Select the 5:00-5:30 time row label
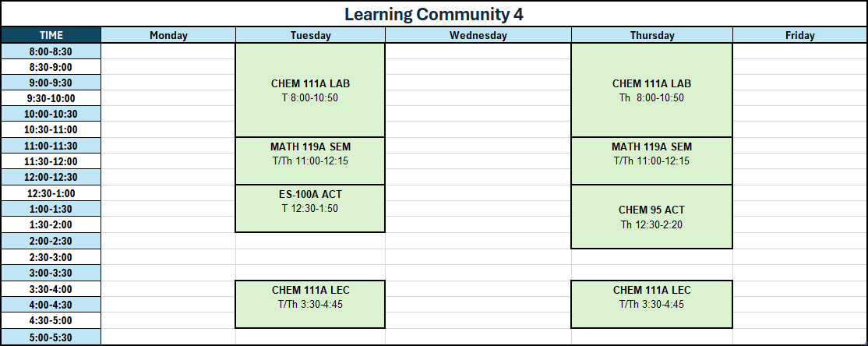Image resolution: width=868 pixels, height=346 pixels. click(51, 337)
